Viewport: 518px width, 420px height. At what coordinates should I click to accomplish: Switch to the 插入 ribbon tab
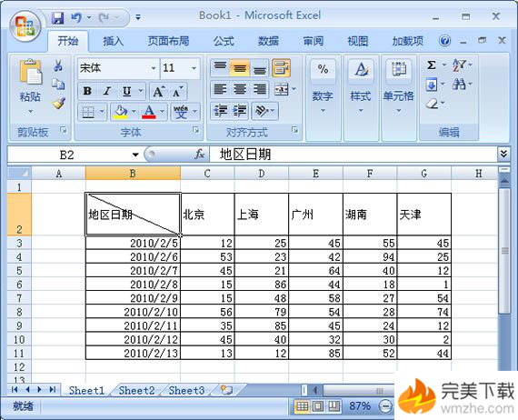[114, 41]
